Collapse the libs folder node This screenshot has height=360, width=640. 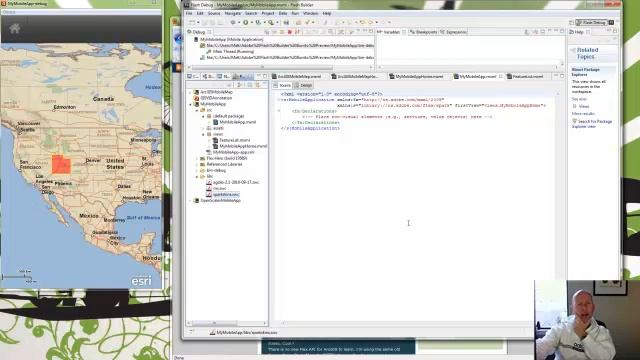click(197, 176)
